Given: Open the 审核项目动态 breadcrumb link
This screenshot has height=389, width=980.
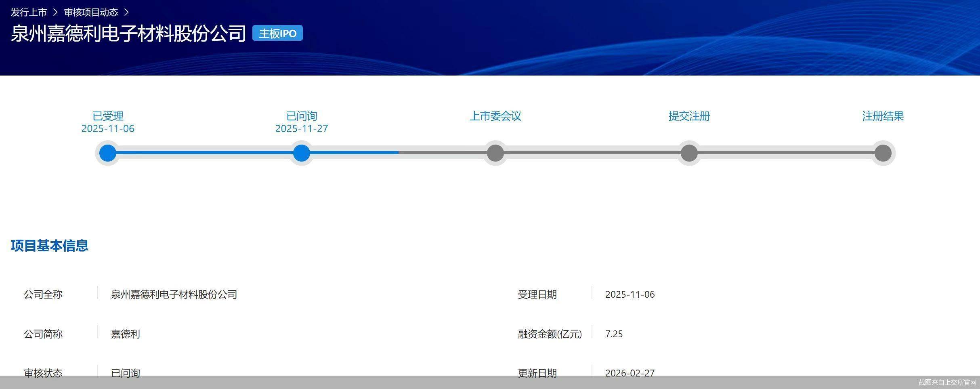Looking at the screenshot, I should [91, 13].
